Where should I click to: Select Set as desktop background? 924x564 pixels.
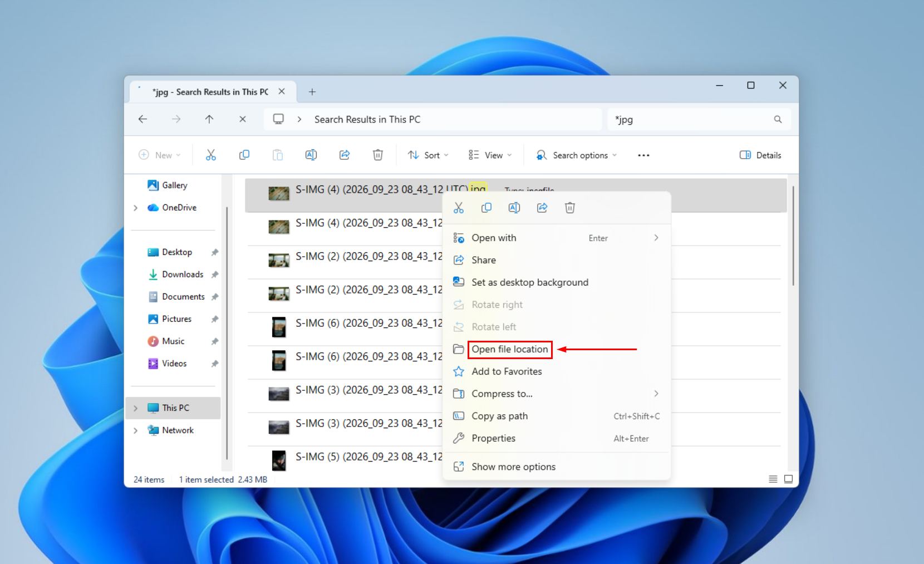(x=557, y=282)
